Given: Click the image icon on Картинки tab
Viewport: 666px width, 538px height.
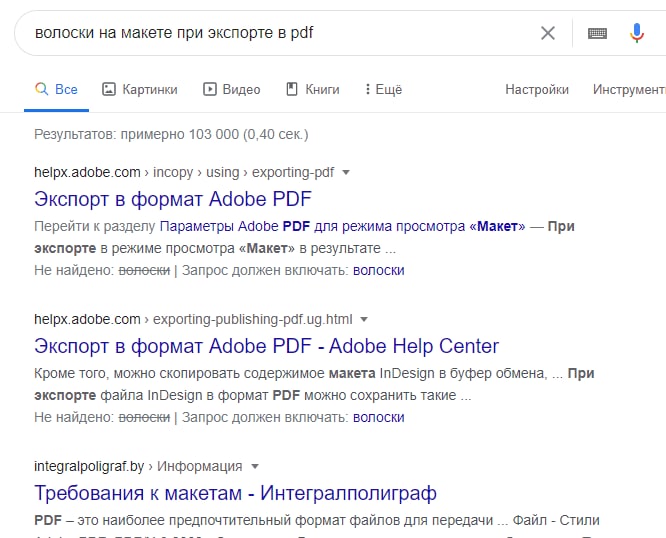Looking at the screenshot, I should [109, 89].
